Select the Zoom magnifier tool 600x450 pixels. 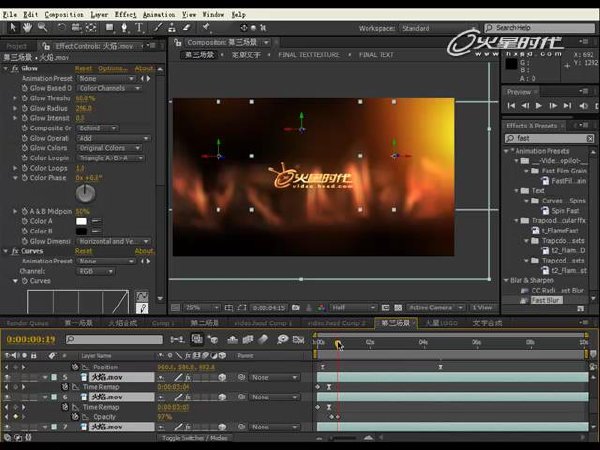click(x=42, y=28)
